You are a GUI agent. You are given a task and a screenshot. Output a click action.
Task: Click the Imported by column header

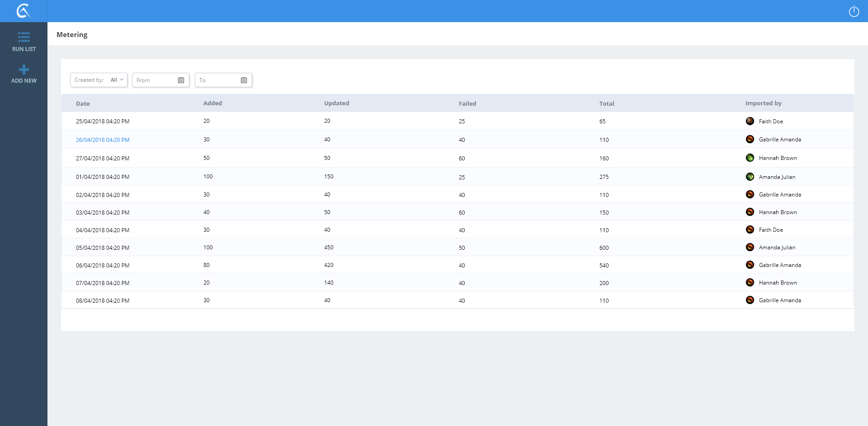tap(763, 103)
